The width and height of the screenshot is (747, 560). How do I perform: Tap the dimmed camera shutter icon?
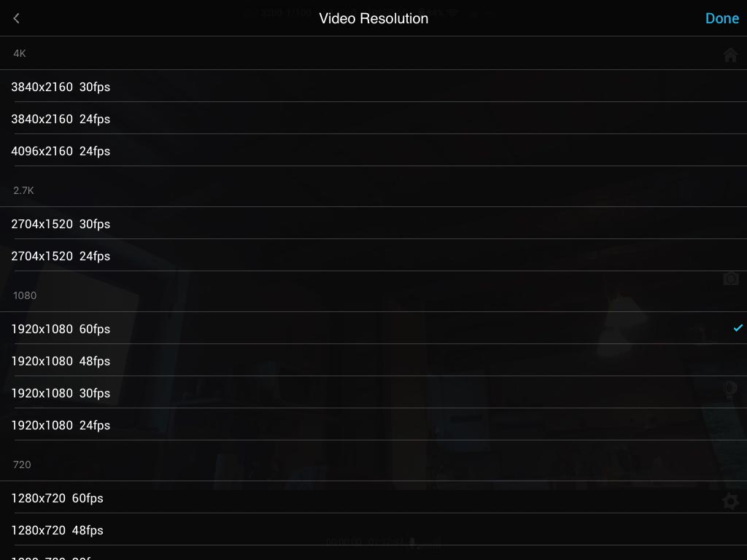pos(731,279)
